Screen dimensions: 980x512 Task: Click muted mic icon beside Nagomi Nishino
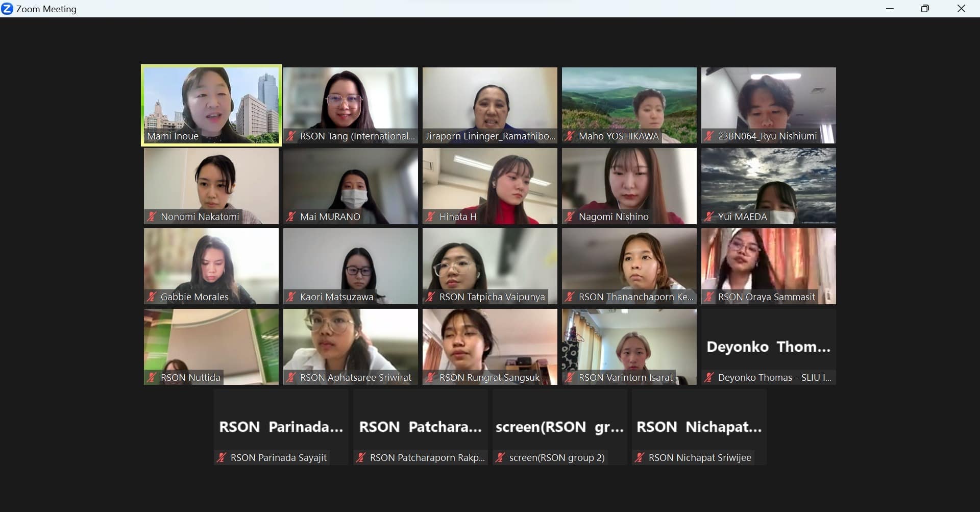point(570,216)
